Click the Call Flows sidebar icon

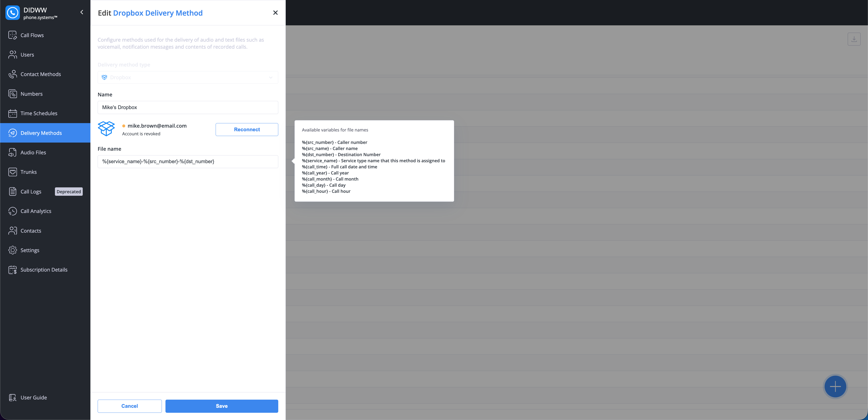click(12, 35)
